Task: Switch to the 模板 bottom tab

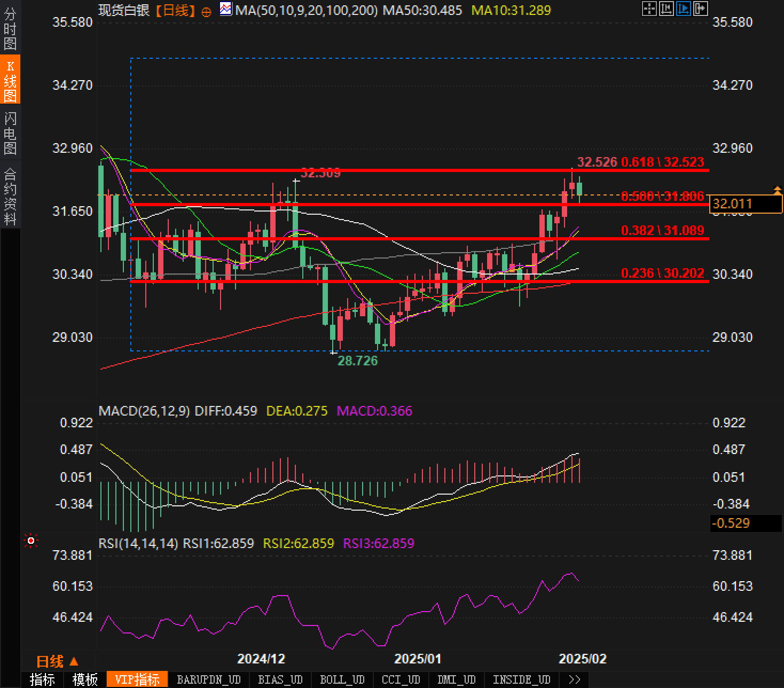Action: [85, 679]
